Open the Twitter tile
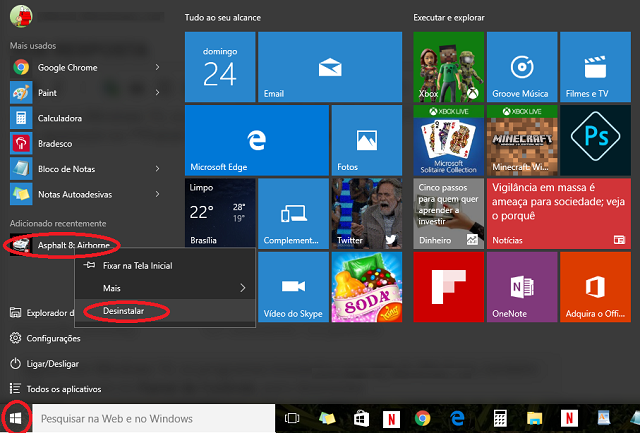This screenshot has width=640, height=433. pyautogui.click(x=367, y=213)
